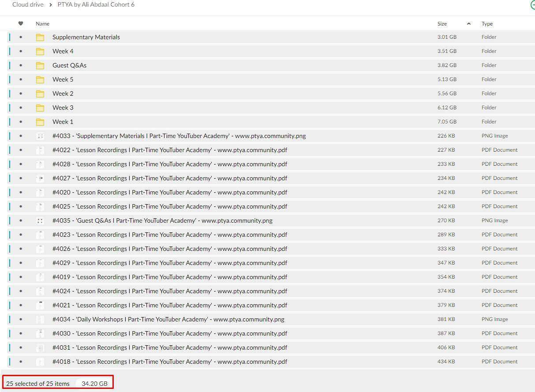Click breadcrumb chevron after Cloud drive
The width and height of the screenshot is (535, 392).
[x=51, y=5]
